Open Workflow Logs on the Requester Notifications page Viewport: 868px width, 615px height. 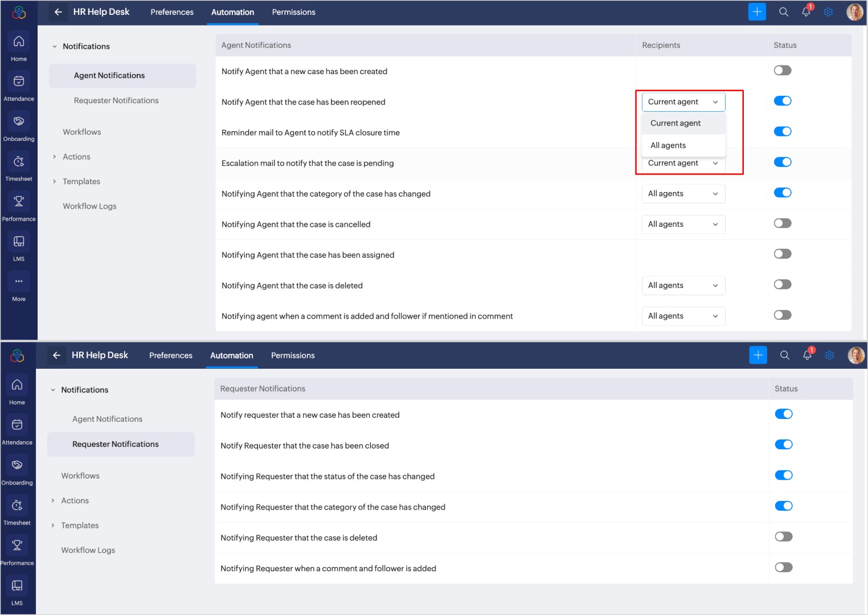click(88, 551)
